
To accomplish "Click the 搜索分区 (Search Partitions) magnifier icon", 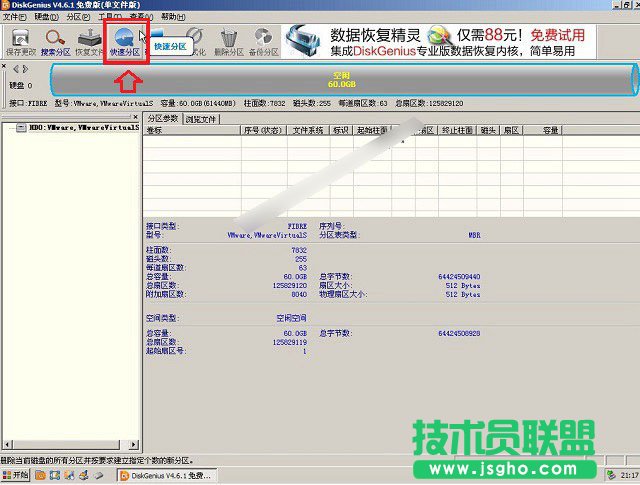I will pos(56,42).
